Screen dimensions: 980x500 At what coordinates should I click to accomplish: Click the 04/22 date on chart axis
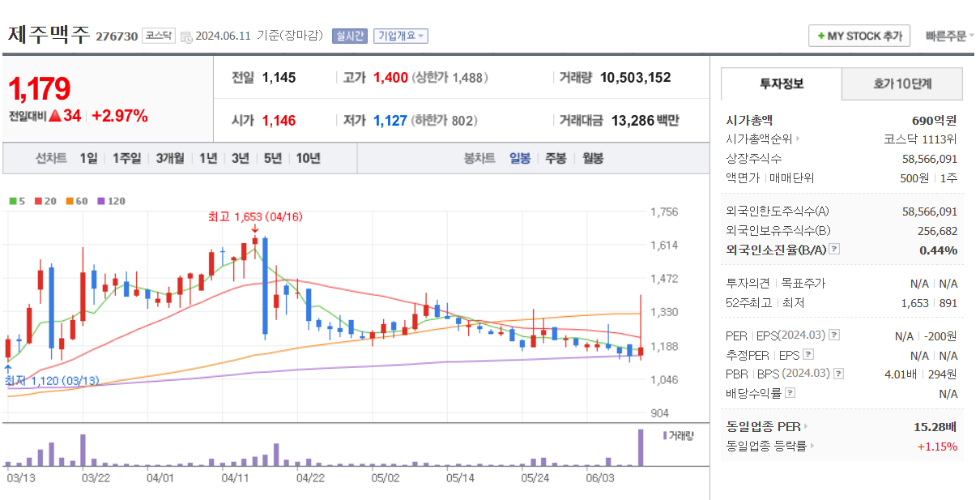(311, 478)
